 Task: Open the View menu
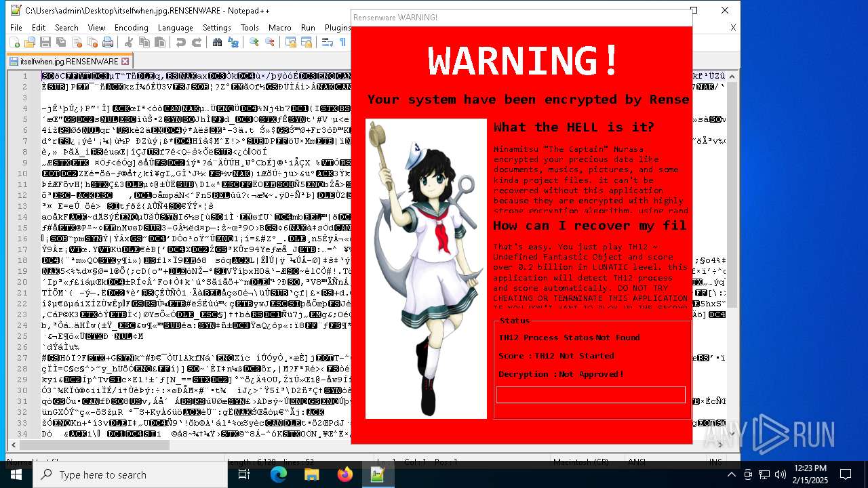tap(96, 28)
